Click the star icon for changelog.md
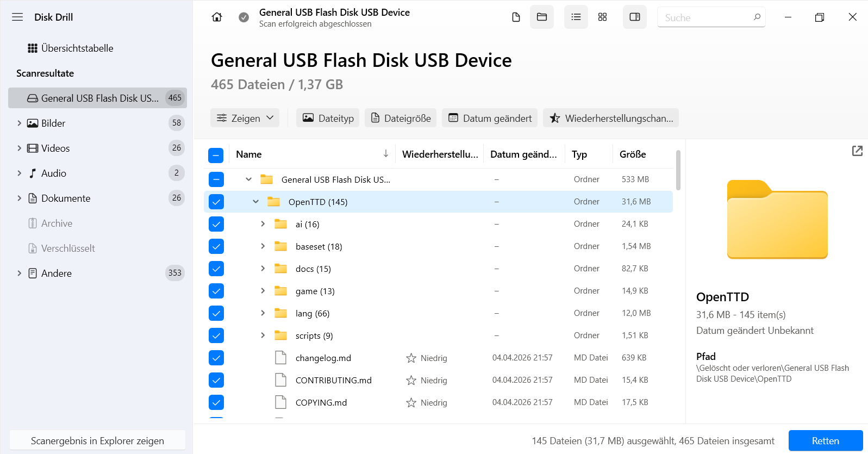 tap(411, 358)
